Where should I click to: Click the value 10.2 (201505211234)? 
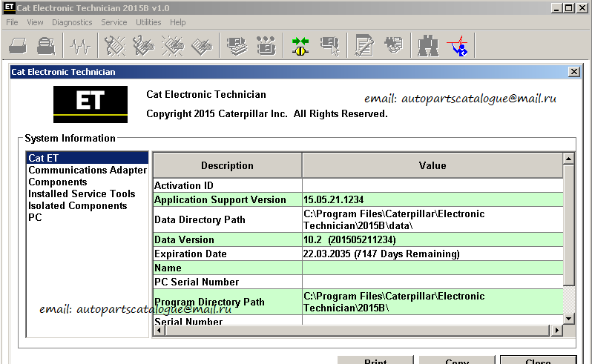349,239
